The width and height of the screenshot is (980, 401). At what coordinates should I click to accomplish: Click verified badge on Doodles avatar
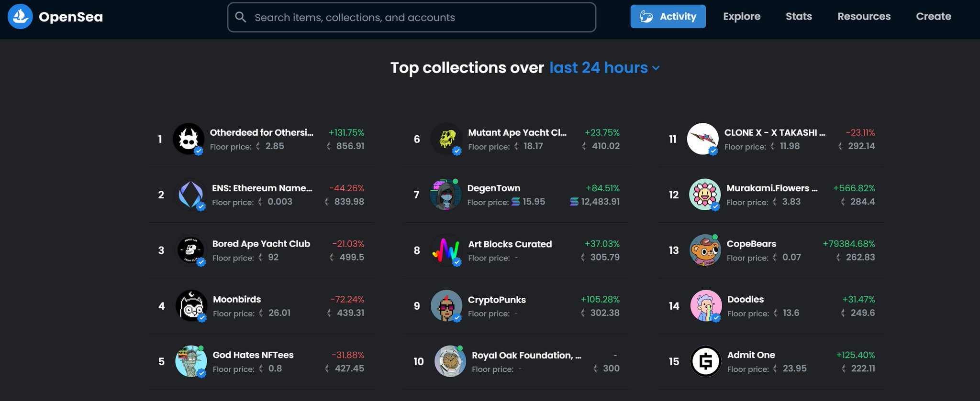tap(716, 318)
